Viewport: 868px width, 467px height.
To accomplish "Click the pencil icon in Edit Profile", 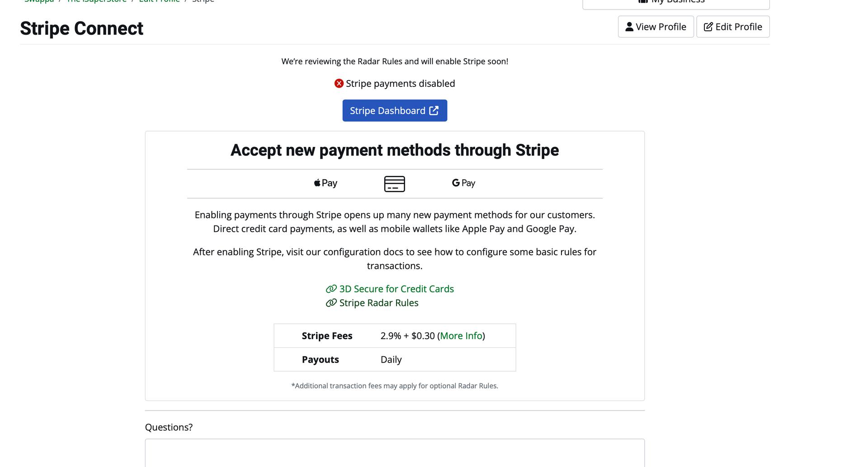I will tap(708, 27).
